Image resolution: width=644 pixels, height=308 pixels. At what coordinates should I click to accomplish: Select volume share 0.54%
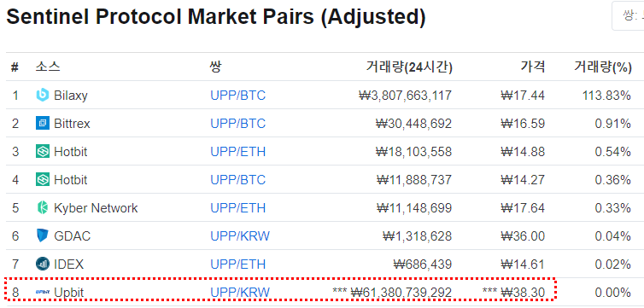612,152
